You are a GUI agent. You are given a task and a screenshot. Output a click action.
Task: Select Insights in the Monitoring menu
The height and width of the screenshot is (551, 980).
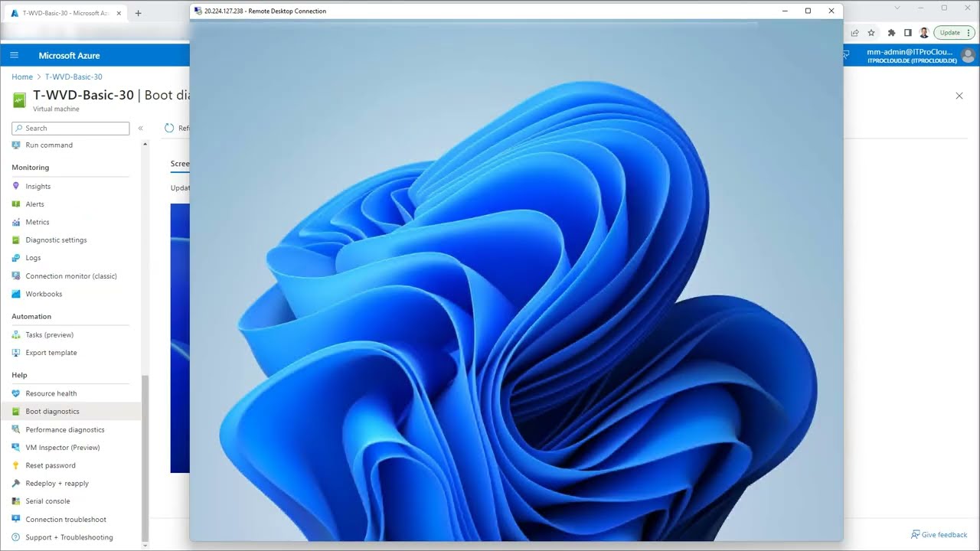click(x=38, y=186)
